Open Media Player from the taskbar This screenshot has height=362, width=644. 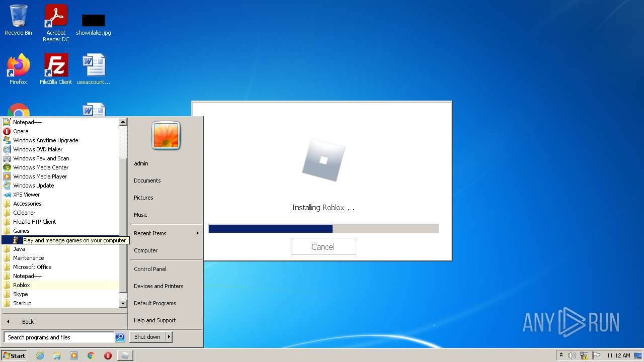[74, 355]
